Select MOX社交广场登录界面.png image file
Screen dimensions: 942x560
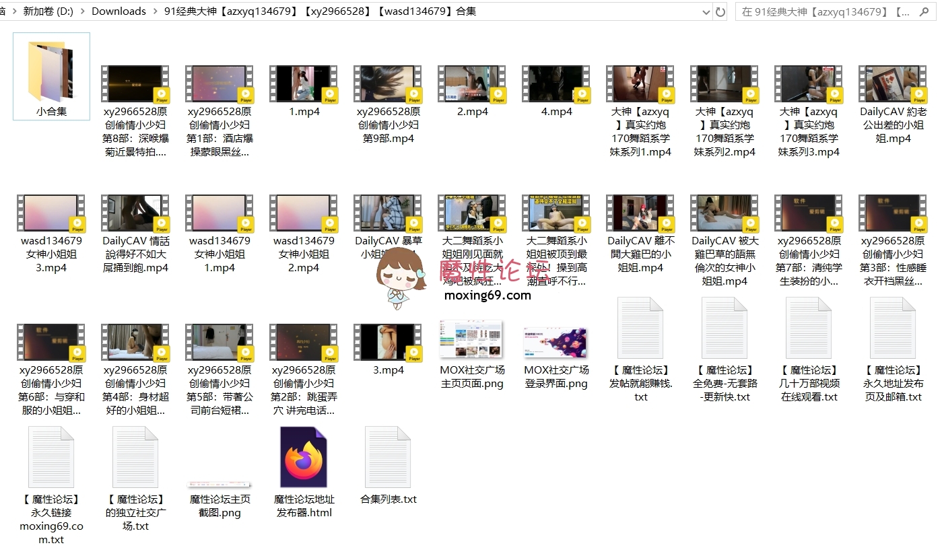556,343
